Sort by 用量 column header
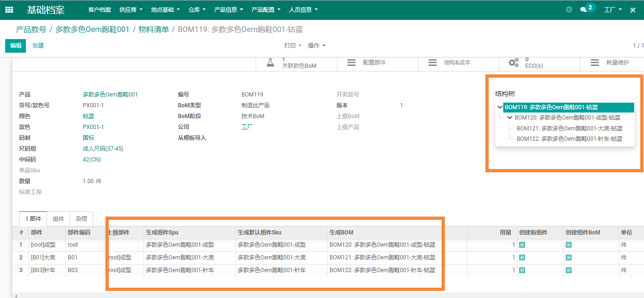Viewport: 644px width, 298px height. [x=492, y=233]
